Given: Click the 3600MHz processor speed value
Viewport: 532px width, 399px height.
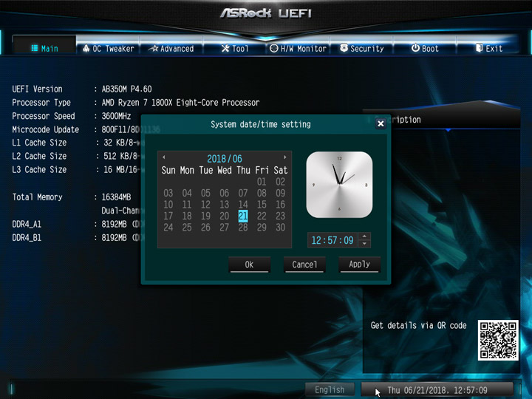Looking at the screenshot, I should (116, 116).
